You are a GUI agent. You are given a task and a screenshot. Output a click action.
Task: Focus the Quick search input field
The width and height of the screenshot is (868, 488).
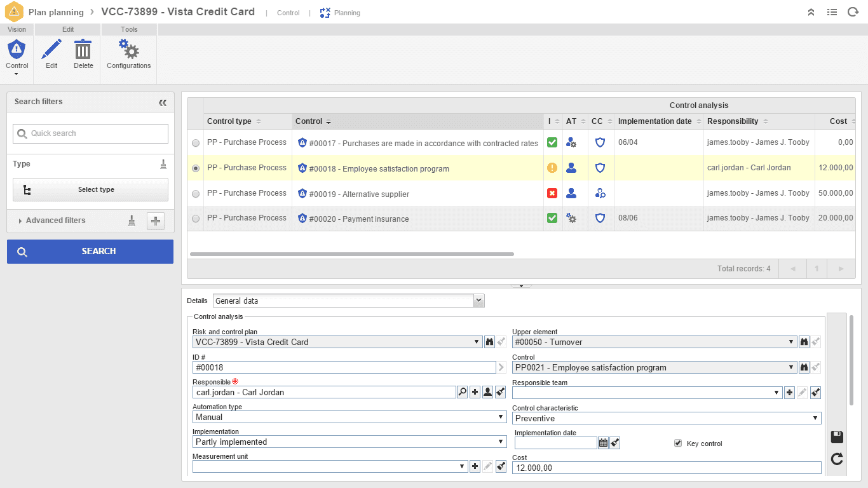(90, 133)
